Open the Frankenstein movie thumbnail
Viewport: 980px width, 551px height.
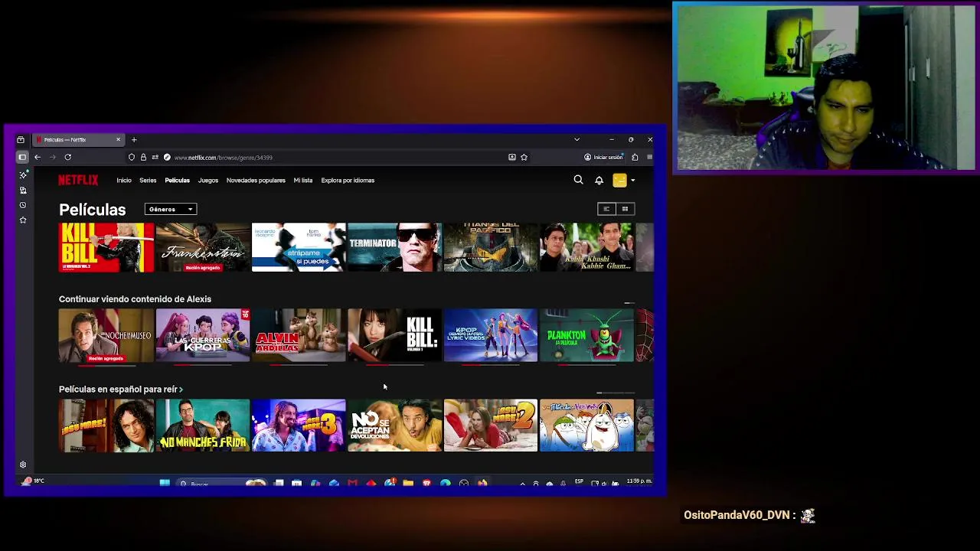tap(203, 247)
